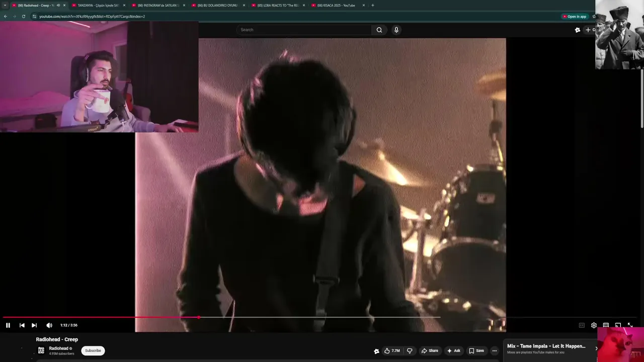Viewport: 644px width, 362px height.
Task: Close the Radiohead - Creep tab
Action: click(x=64, y=6)
